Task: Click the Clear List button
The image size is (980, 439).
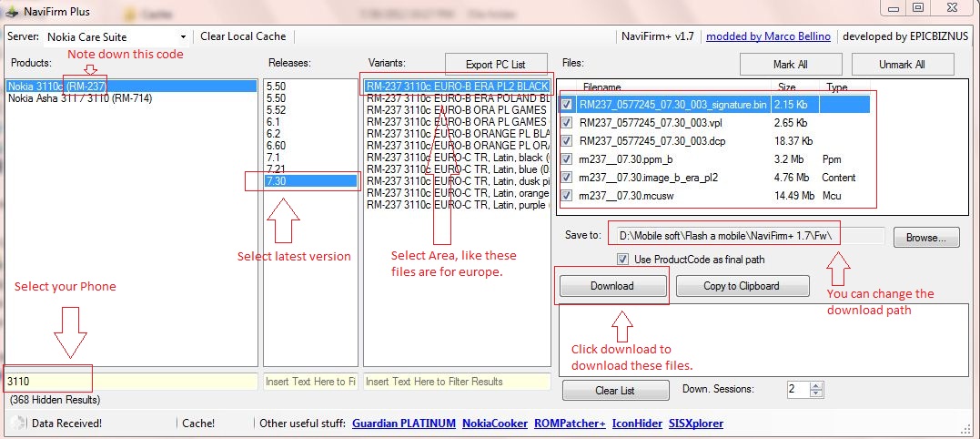Action: click(615, 390)
